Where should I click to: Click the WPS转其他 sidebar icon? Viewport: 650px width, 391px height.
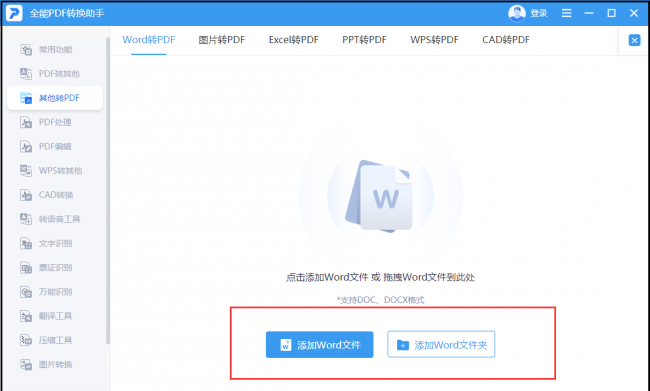pos(26,170)
